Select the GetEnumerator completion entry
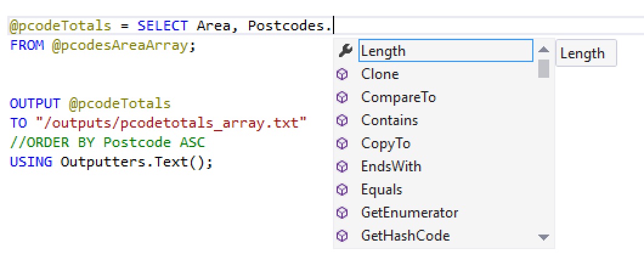The height and width of the screenshot is (271, 644). click(409, 213)
